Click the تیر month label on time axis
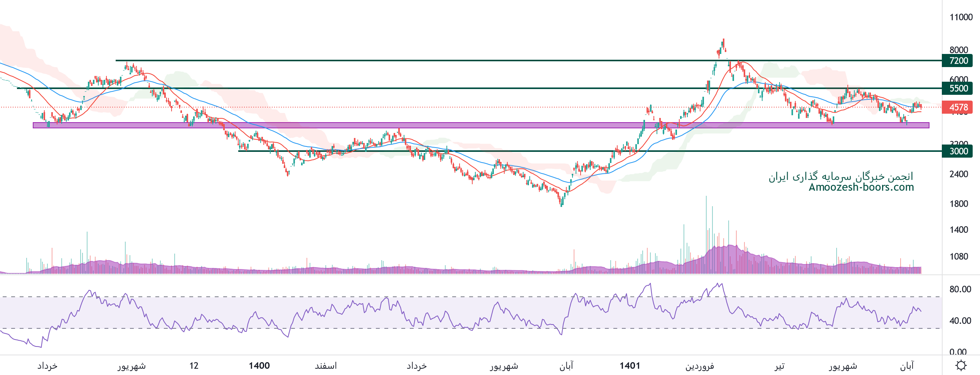 pyautogui.click(x=780, y=365)
